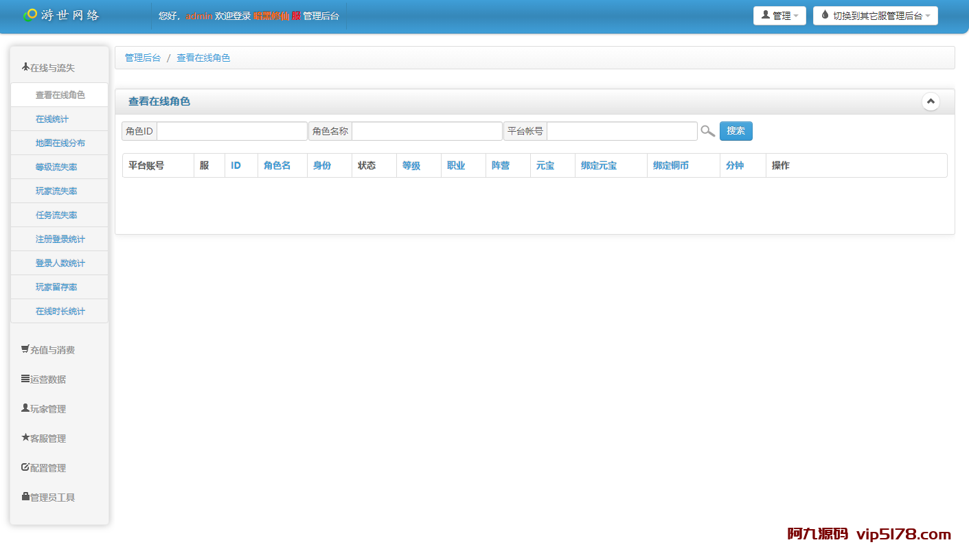The image size is (969, 560).
Task: Focus the 角色ID input field
Action: tap(232, 131)
